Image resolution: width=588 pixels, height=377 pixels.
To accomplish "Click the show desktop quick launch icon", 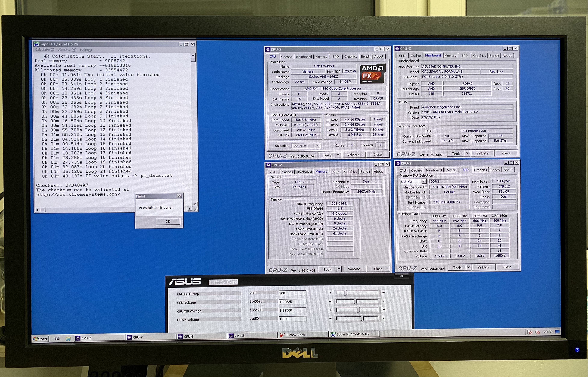I will coord(57,339).
